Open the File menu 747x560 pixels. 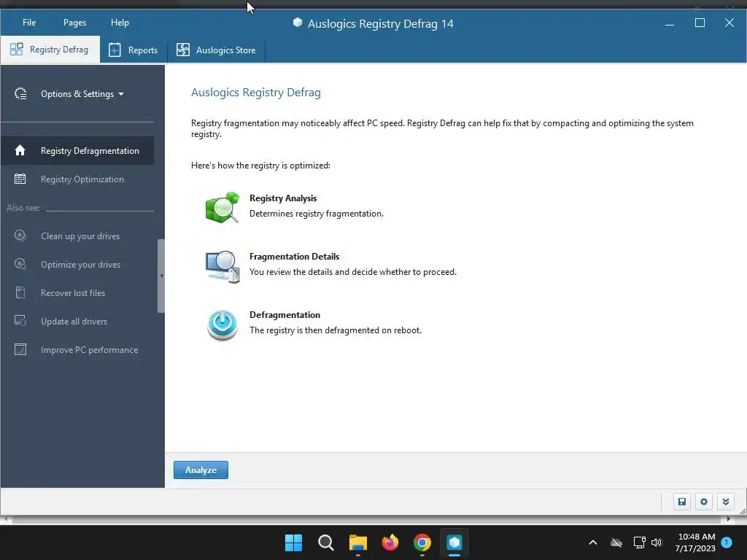29,23
